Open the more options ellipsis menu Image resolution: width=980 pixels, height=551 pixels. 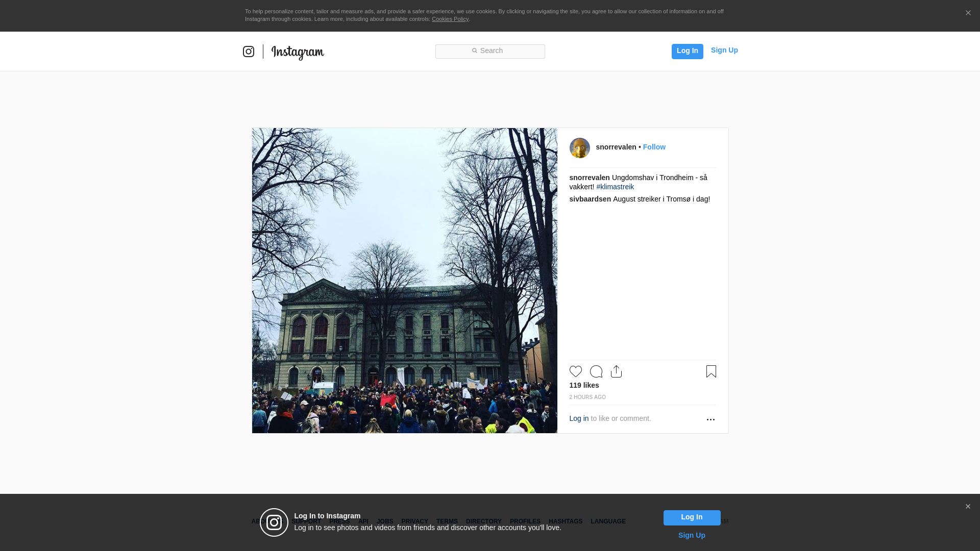coord(710,419)
